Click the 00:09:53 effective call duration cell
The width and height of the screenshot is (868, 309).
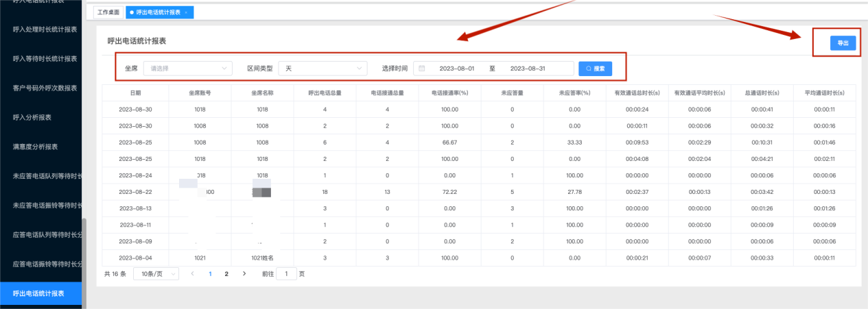636,143
